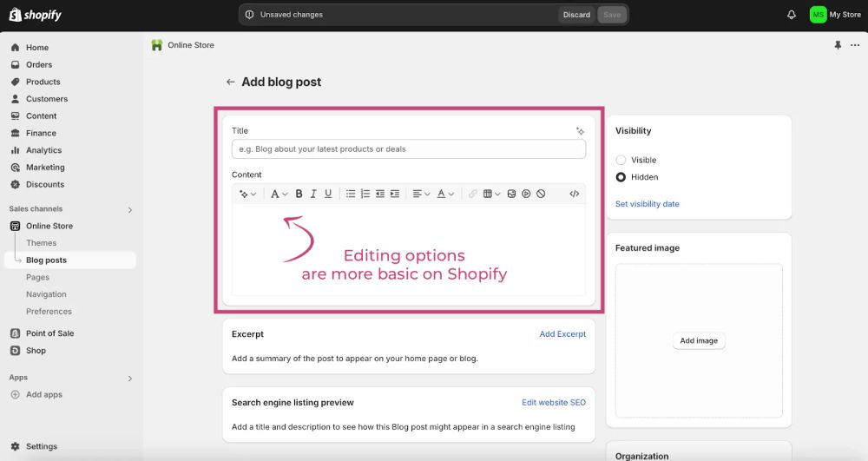
Task: Pin the Online Store app
Action: [838, 45]
